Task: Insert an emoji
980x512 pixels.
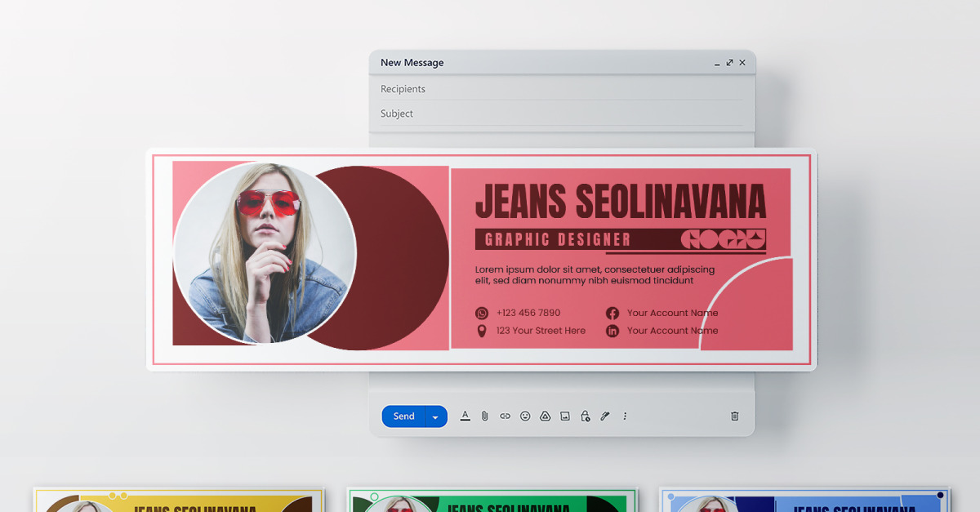Action: [x=524, y=416]
